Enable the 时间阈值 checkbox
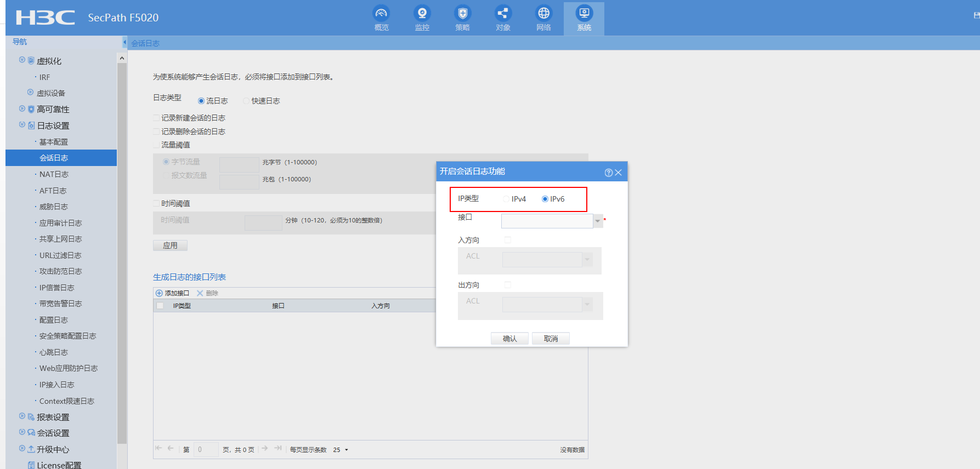Screen dimensions: 980x469 point(156,203)
